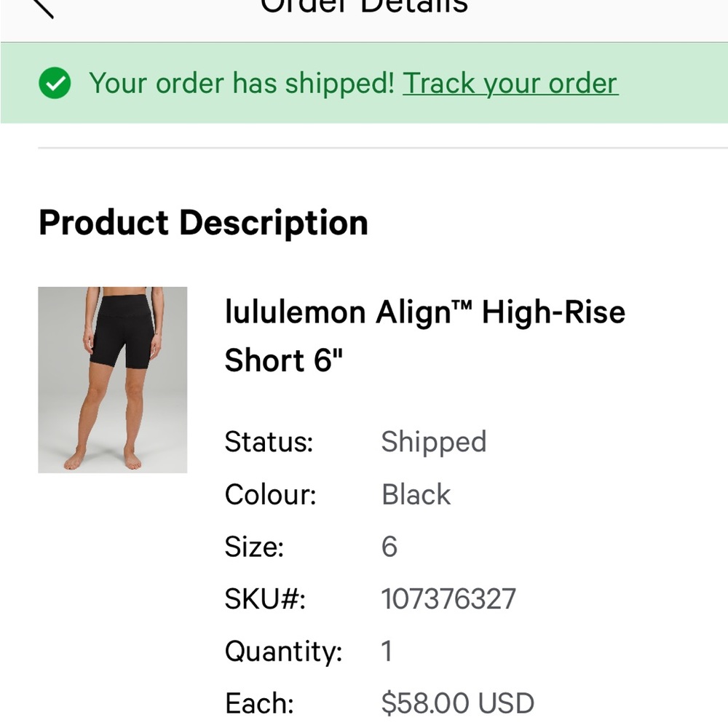The height and width of the screenshot is (728, 728).
Task: Tap the lululemon Align High-Rise Short title
Action: [x=425, y=335]
